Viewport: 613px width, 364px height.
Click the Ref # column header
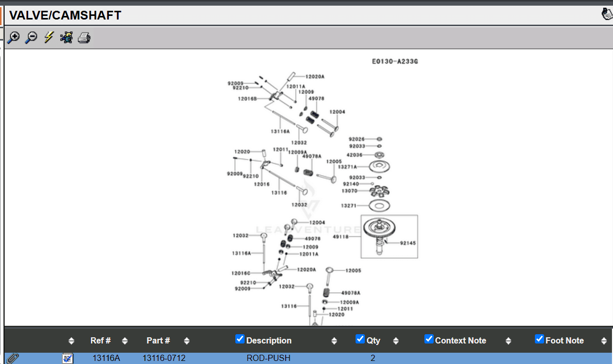pyautogui.click(x=100, y=340)
